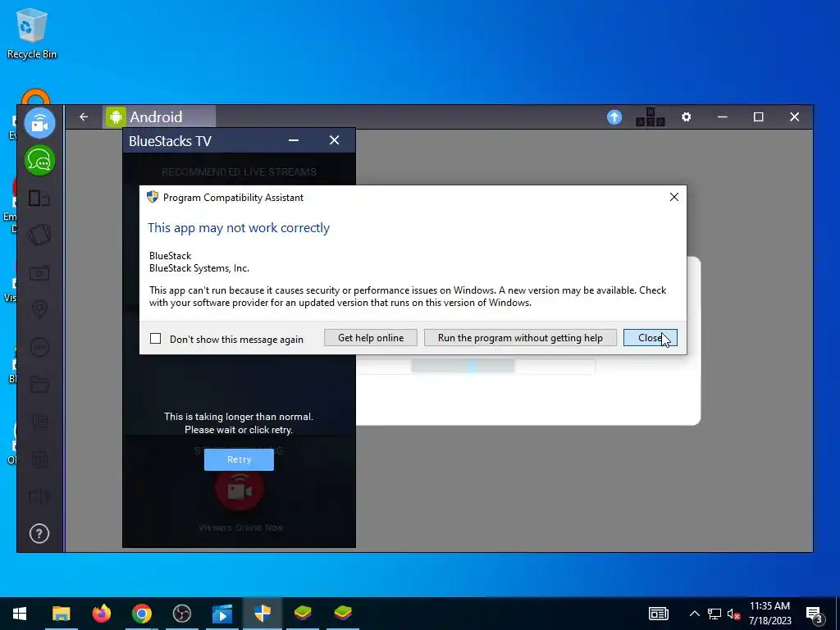Click the Program Compatibility Assistant title text
Image resolution: width=840 pixels, height=630 pixels.
click(233, 198)
